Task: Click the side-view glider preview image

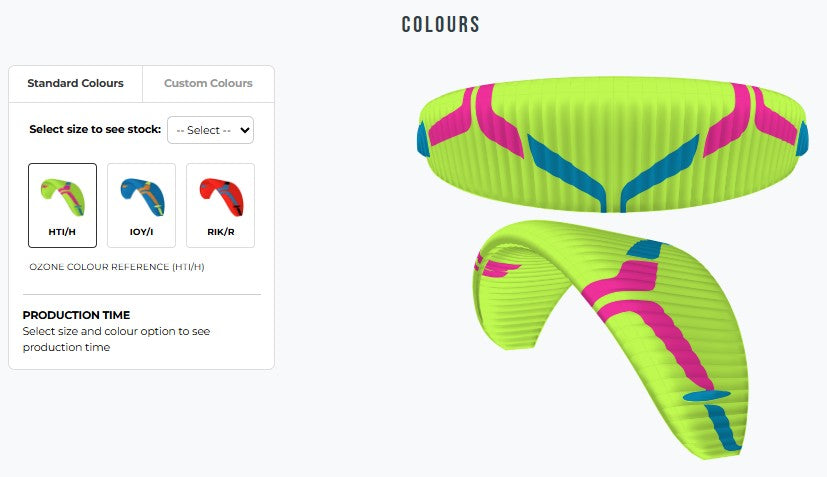Action: (x=610, y=339)
